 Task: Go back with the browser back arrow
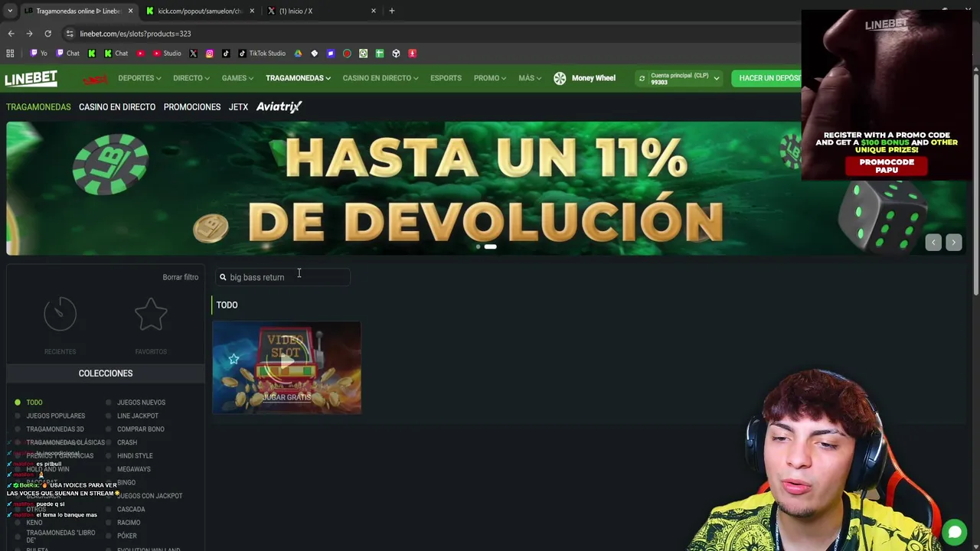coord(11,34)
